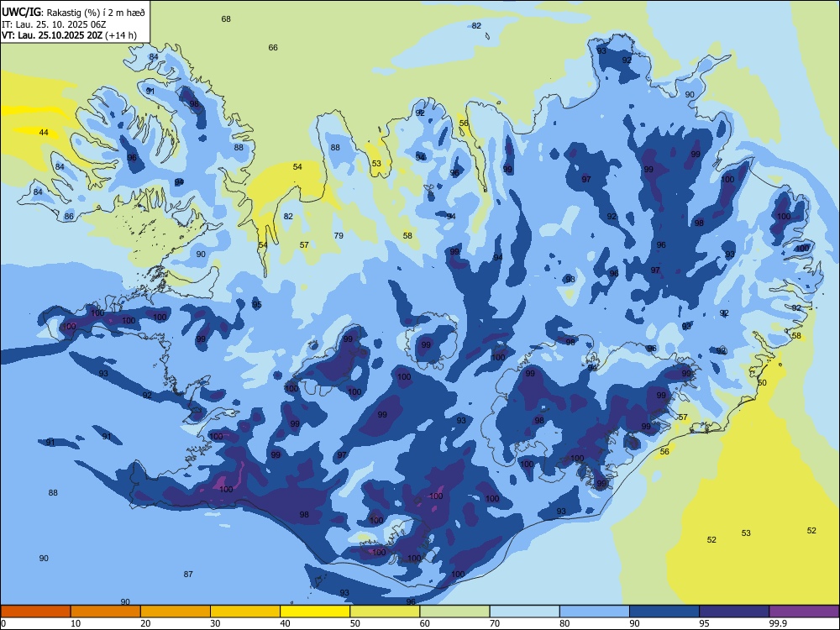The width and height of the screenshot is (840, 630).
Task: Click the pale green 60–70 legend swatch
Action: pos(454,612)
